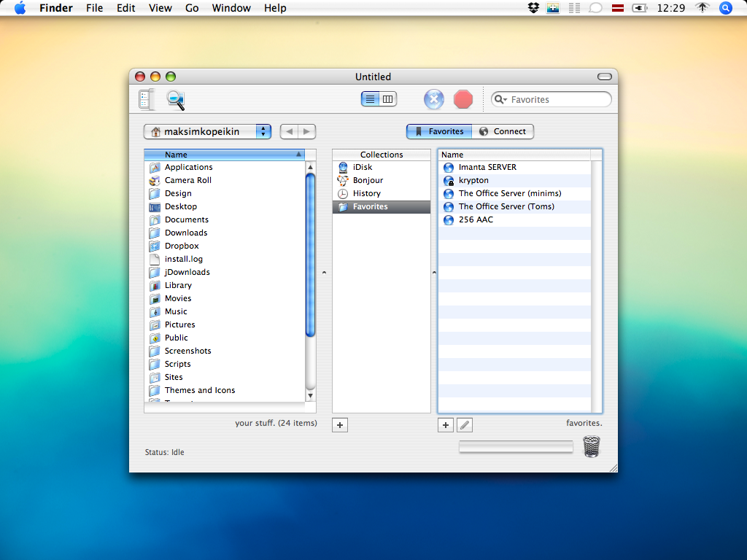This screenshot has height=560, width=747.
Task: Click the local list scroll up arrow
Action: [311, 167]
